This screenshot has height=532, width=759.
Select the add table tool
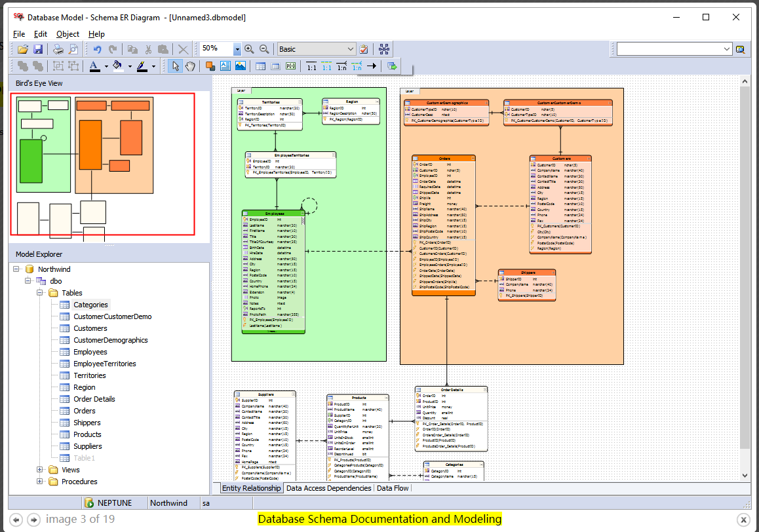[x=260, y=66]
